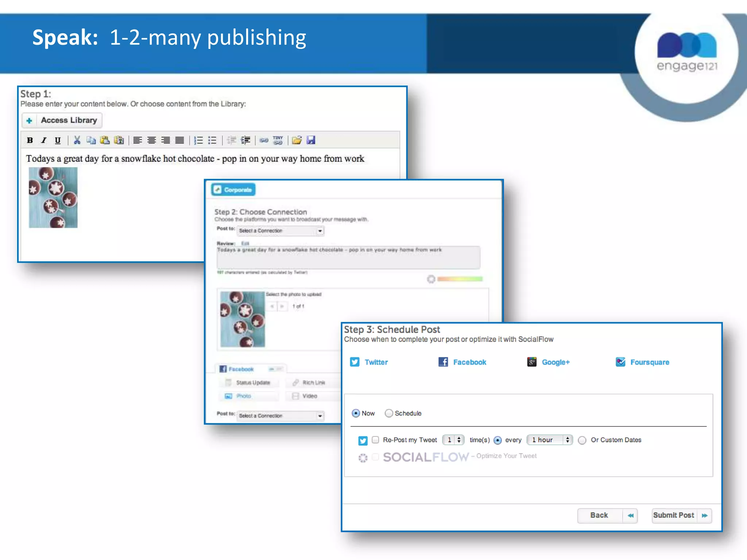Justify text in the editor
Screen dimensions: 747x560
(x=179, y=140)
